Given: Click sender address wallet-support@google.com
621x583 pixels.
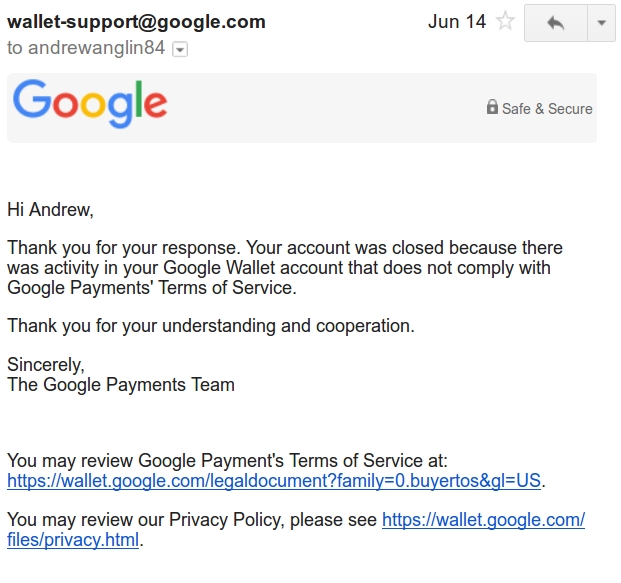Looking at the screenshot, I should click(136, 21).
